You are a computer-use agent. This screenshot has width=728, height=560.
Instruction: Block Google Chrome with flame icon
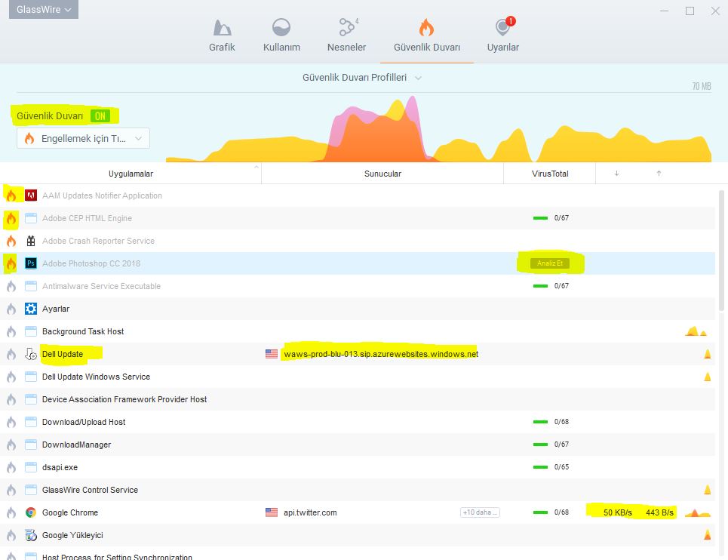(x=11, y=512)
